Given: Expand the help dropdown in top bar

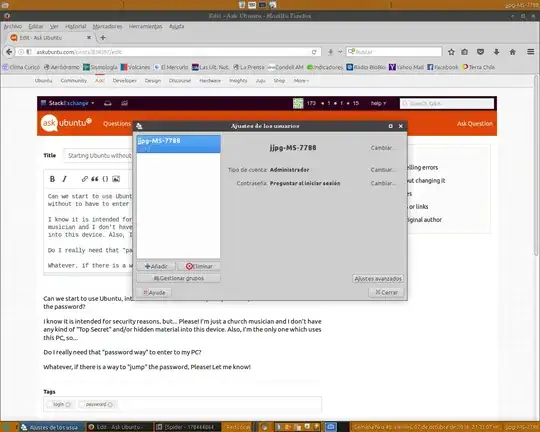Looking at the screenshot, I should (x=378, y=103).
